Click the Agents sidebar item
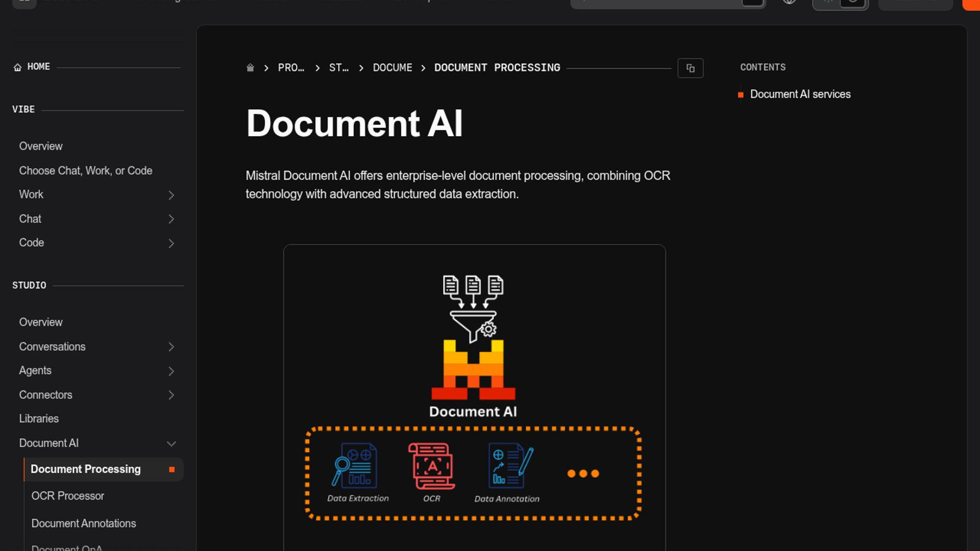This screenshot has width=980, height=551. point(35,371)
